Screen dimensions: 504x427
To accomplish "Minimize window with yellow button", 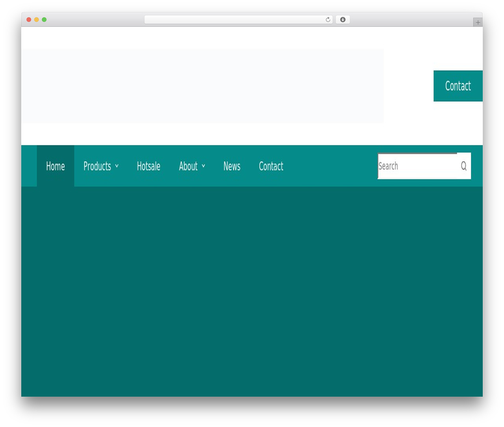I will (37, 20).
